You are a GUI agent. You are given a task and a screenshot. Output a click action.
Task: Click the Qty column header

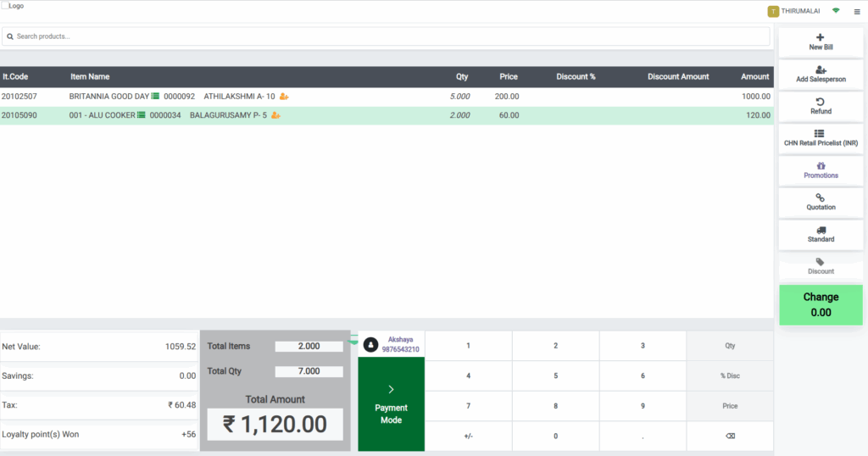[x=462, y=77]
